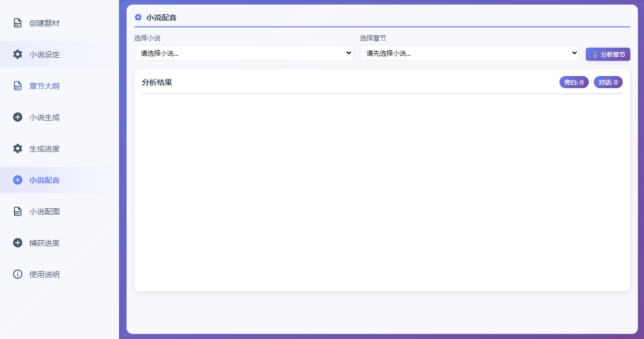Click the gear icon beside 生成进度
Viewport: 644px width, 339px height.
point(18,148)
